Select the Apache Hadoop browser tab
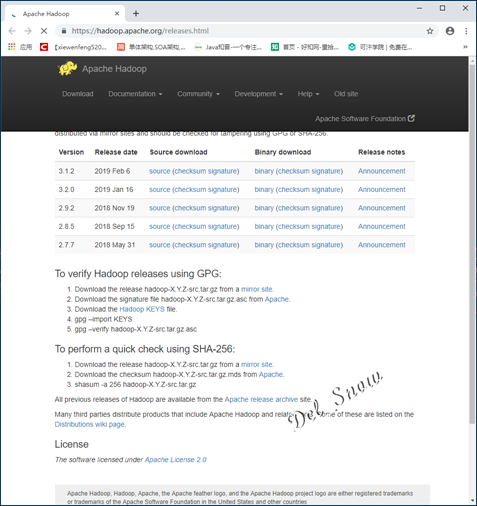This screenshot has height=506, width=477. (65, 14)
